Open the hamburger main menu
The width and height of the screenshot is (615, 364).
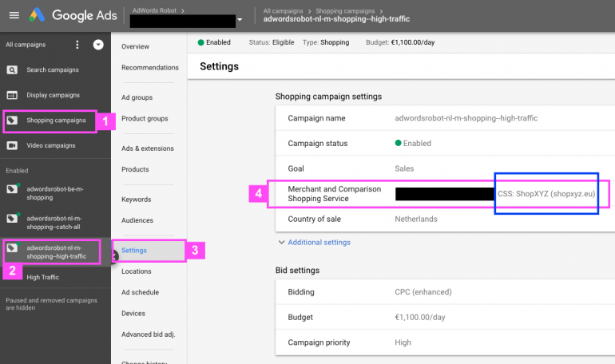point(14,15)
